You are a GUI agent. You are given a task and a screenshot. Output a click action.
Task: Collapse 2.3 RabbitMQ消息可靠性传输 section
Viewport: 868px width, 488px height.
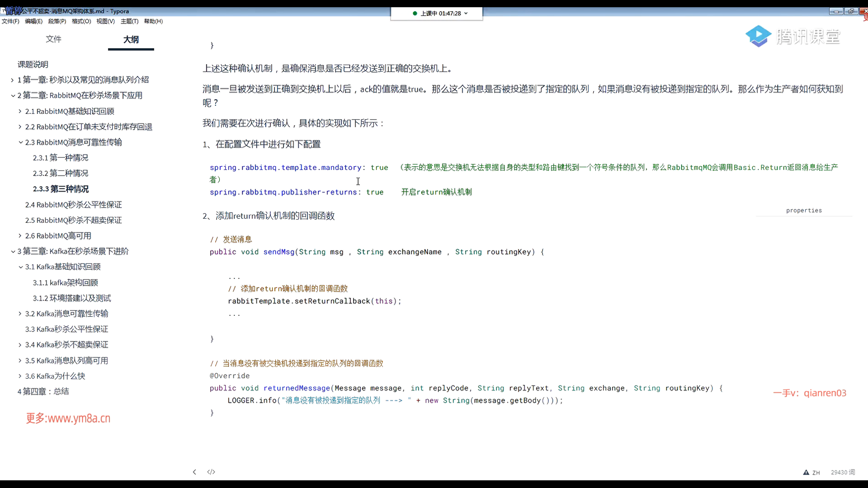tap(20, 142)
